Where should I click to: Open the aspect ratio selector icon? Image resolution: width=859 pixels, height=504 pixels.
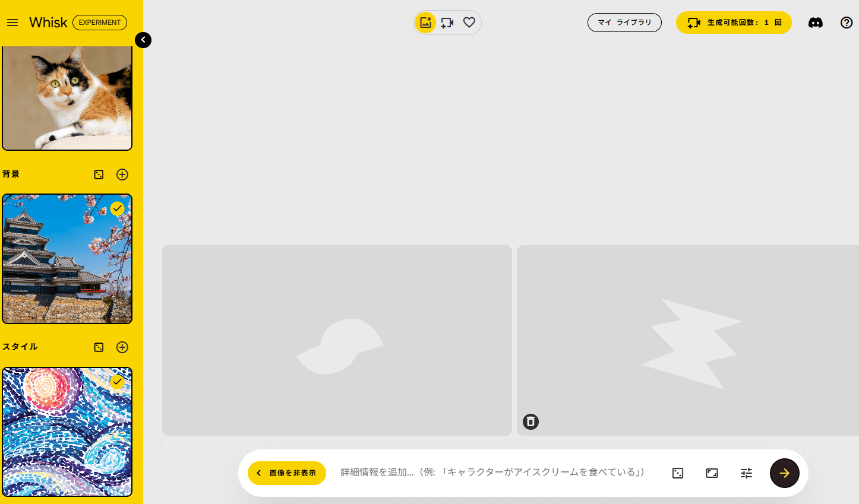712,473
